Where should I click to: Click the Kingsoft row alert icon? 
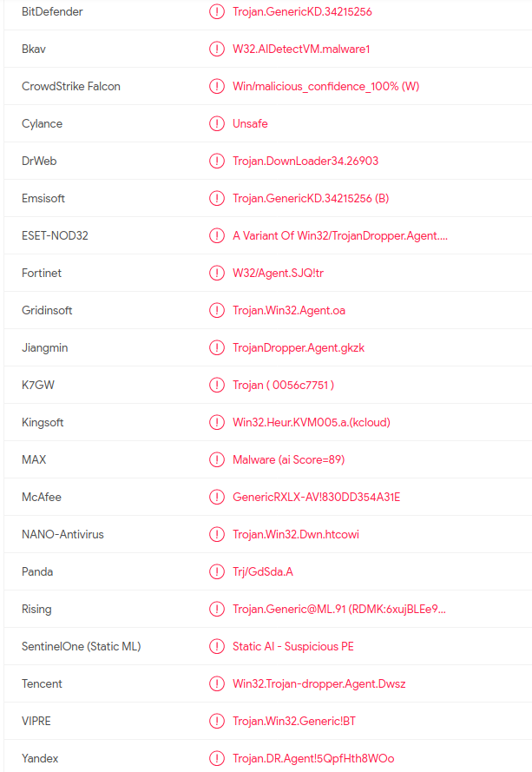click(x=217, y=422)
